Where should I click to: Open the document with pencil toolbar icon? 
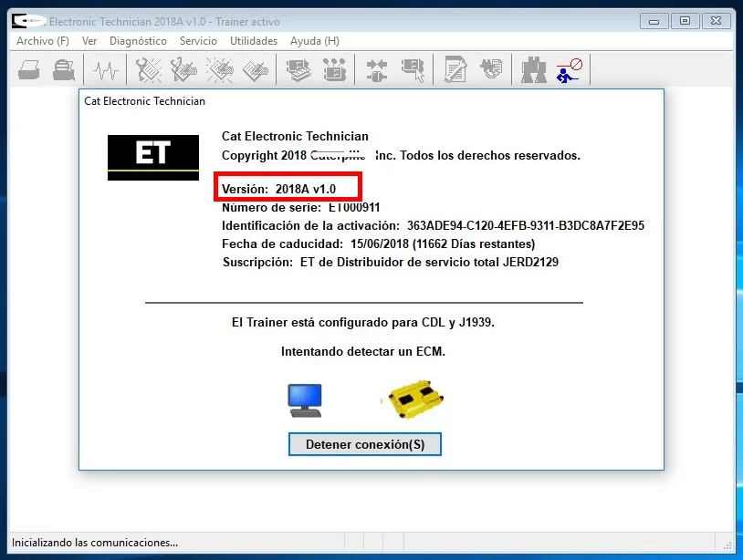click(455, 70)
